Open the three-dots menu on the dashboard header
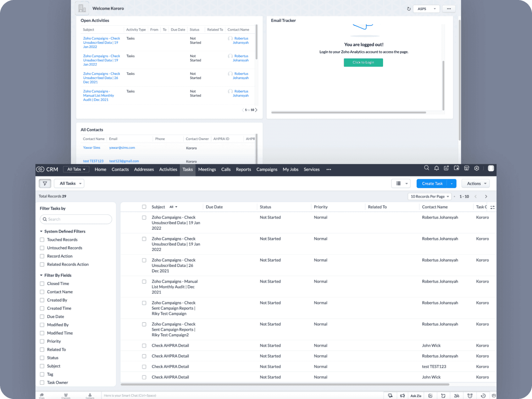Screen dimensions: 532x399 [449, 9]
